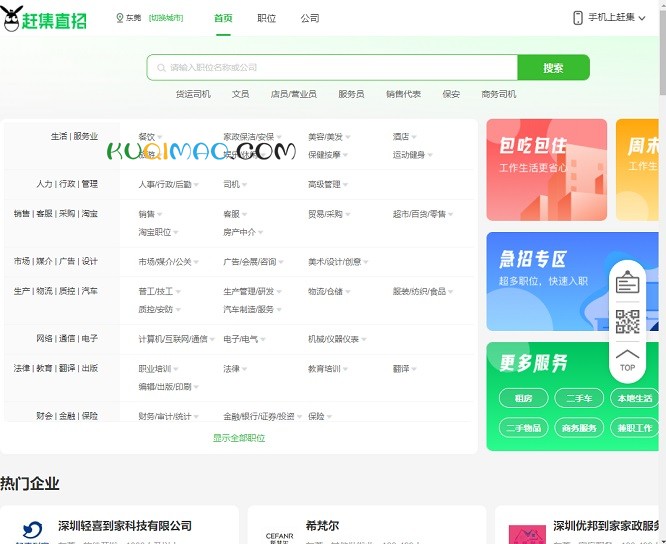Click the green 搜索 button
The height and width of the screenshot is (544, 666).
553,68
